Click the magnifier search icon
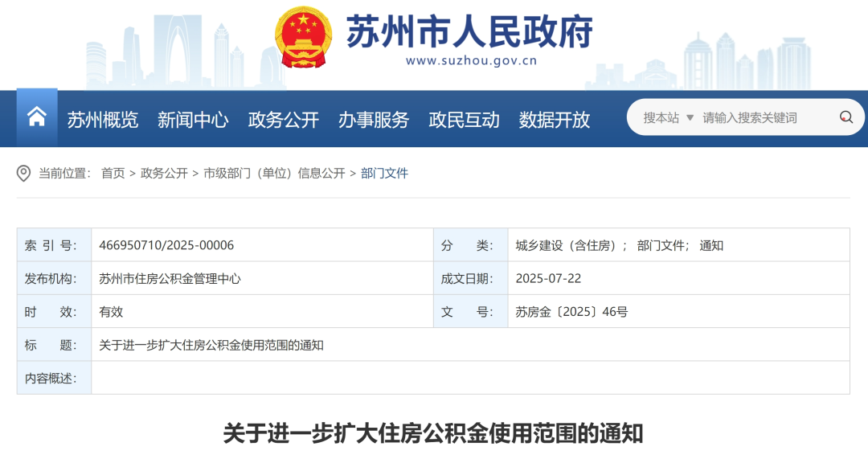The height and width of the screenshot is (455, 868). (x=845, y=117)
